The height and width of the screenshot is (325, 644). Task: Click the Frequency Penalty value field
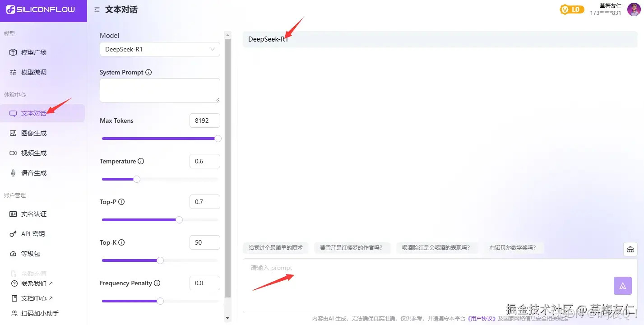click(x=205, y=283)
